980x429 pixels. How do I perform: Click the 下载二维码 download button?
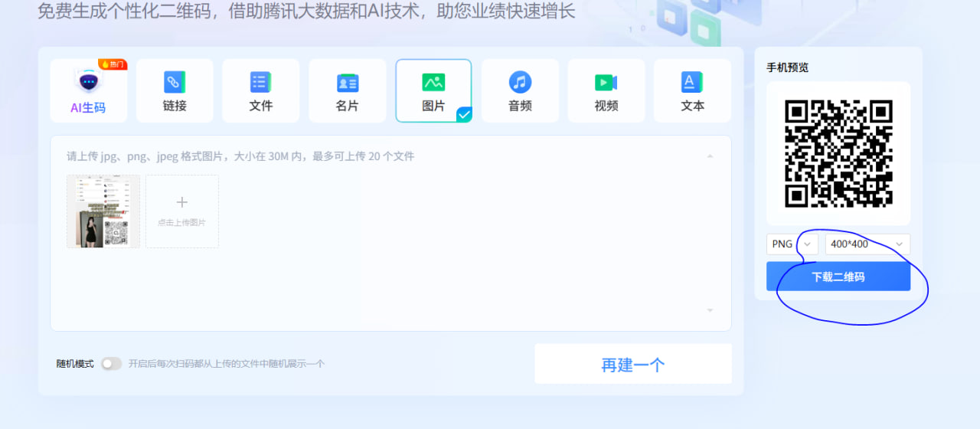838,277
